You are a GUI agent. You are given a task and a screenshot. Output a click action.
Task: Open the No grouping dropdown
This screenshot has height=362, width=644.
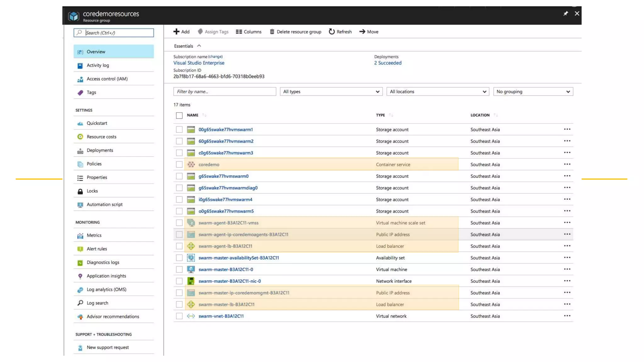[533, 91]
